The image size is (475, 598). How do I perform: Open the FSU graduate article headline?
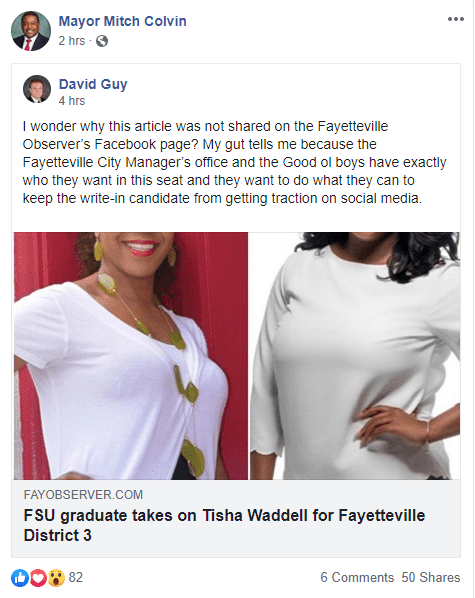pos(224,525)
